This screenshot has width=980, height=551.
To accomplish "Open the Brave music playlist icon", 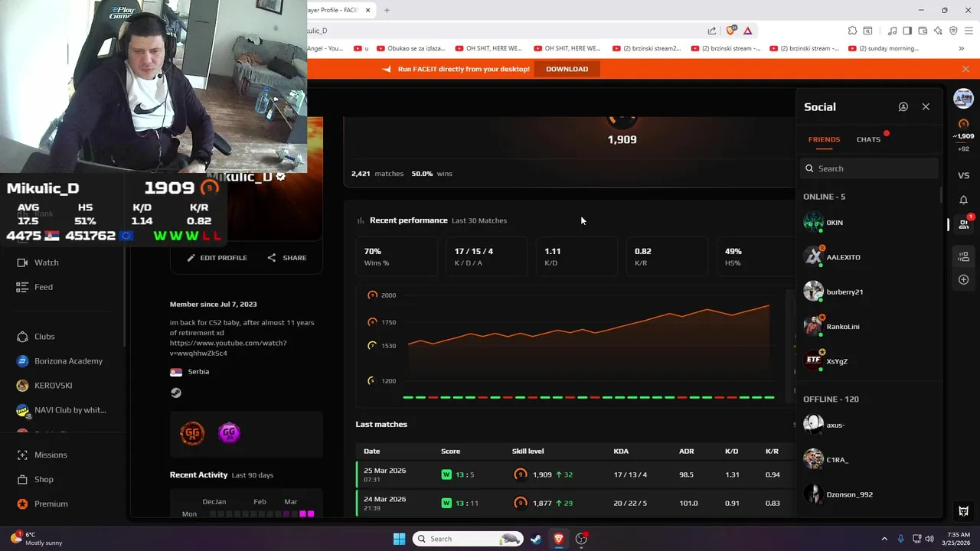I will point(892,31).
